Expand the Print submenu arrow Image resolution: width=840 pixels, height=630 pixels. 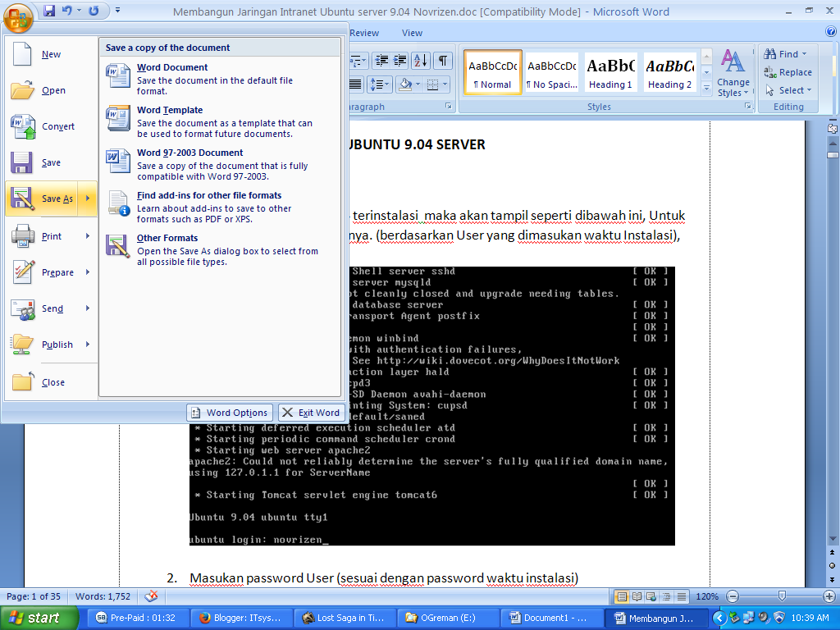pos(88,236)
